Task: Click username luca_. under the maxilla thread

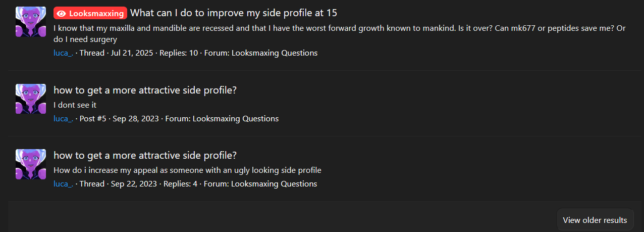Action: [x=63, y=53]
